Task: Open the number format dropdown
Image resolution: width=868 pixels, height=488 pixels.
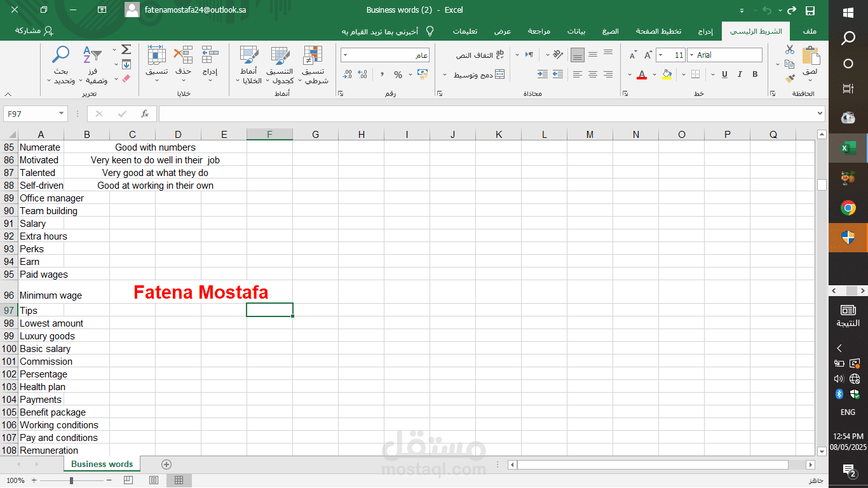Action: click(345, 55)
